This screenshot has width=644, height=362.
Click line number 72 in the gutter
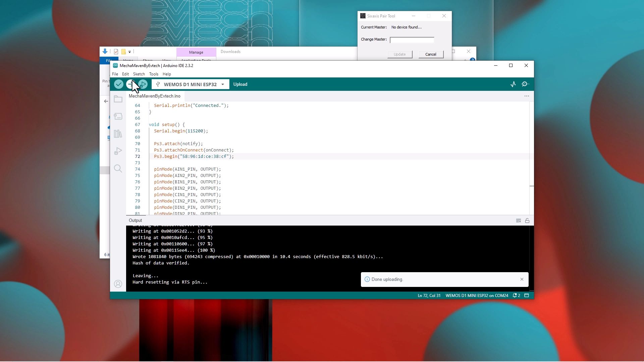coord(138,157)
